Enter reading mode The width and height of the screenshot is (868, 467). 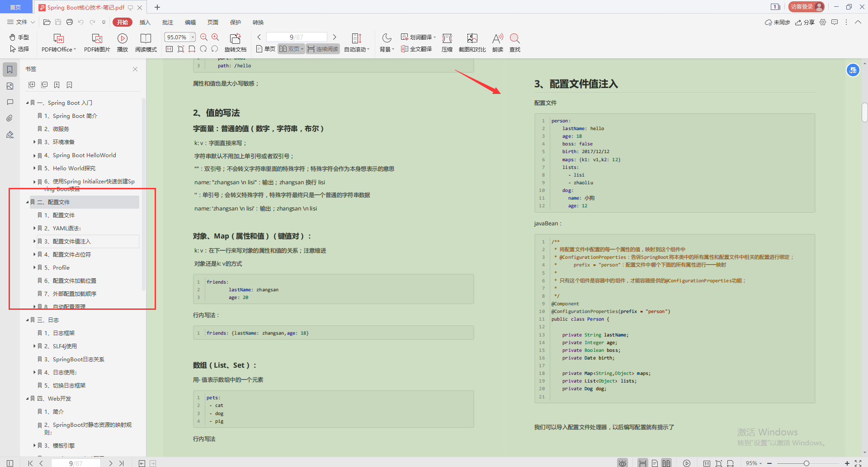coord(146,43)
